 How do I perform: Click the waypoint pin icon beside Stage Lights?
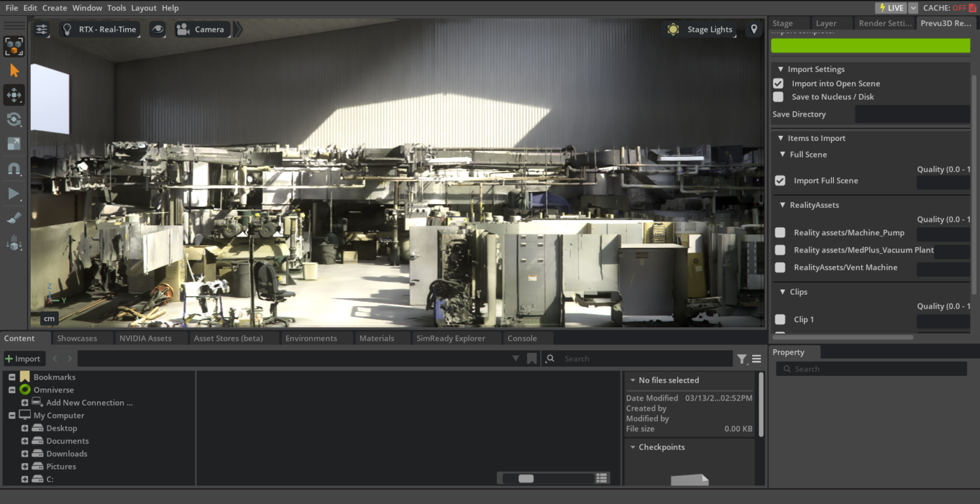(x=754, y=29)
